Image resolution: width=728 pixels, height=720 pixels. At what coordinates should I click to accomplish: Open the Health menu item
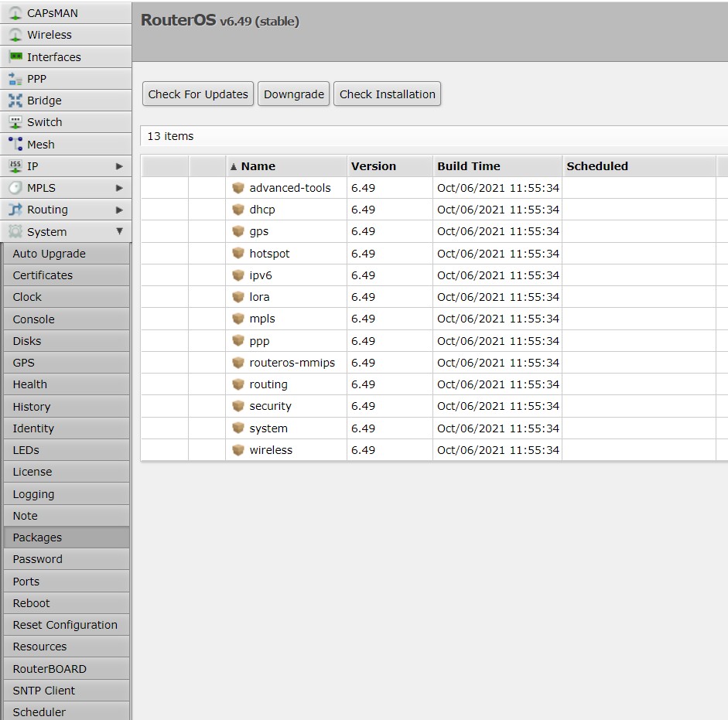pos(67,384)
